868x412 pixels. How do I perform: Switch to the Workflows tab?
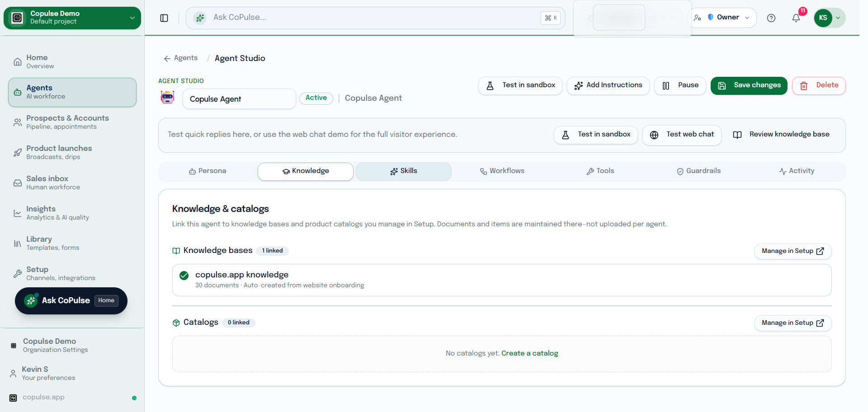502,171
